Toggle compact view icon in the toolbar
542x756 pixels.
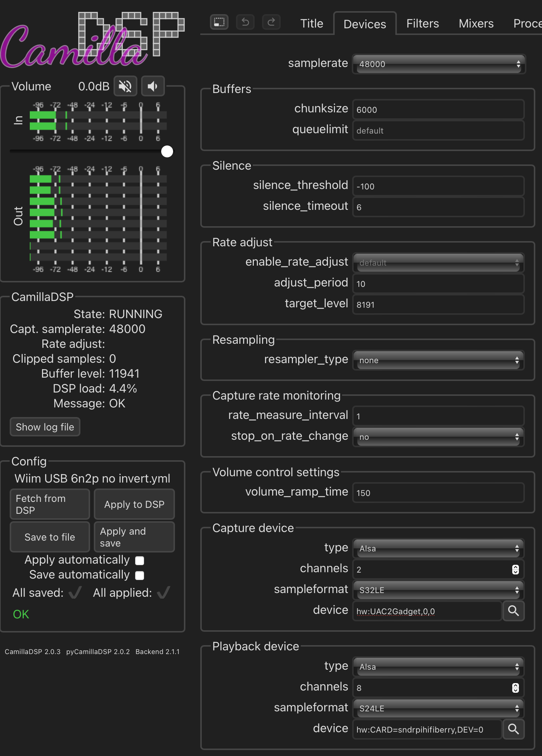click(x=219, y=22)
